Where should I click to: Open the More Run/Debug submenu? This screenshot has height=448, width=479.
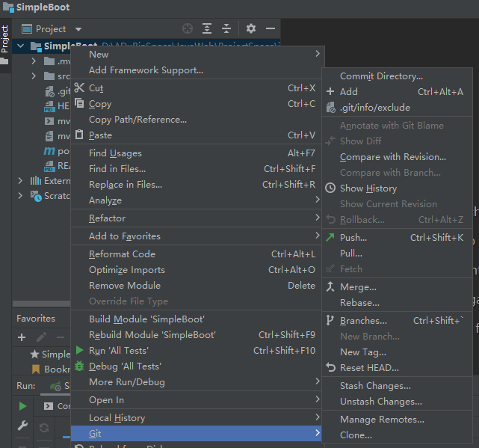[x=196, y=382]
